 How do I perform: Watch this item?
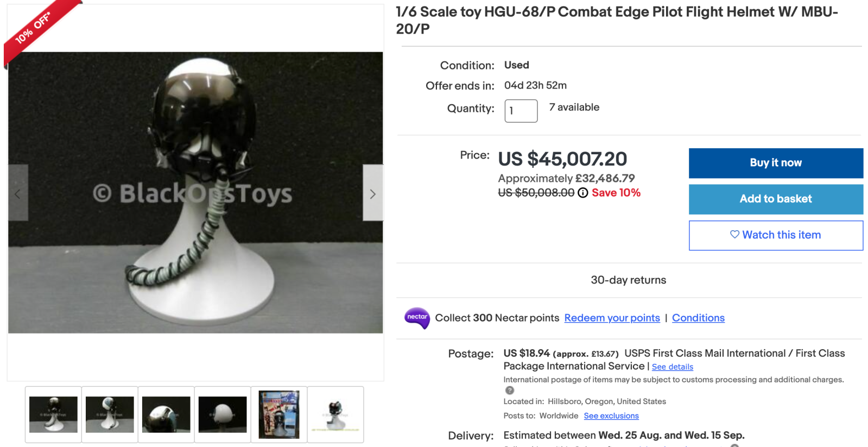point(776,235)
